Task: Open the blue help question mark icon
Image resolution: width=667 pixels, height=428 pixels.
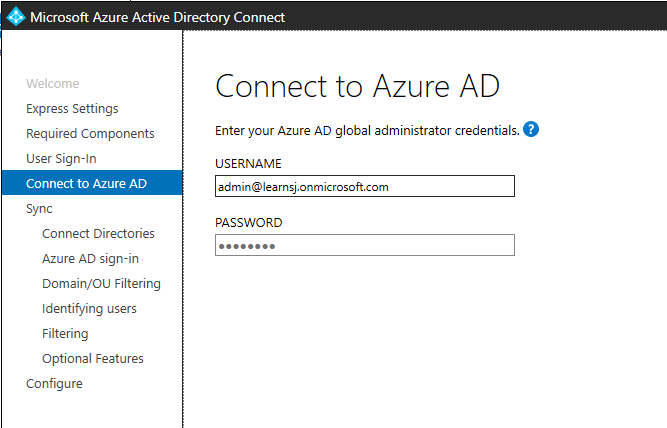Action: pyautogui.click(x=531, y=129)
